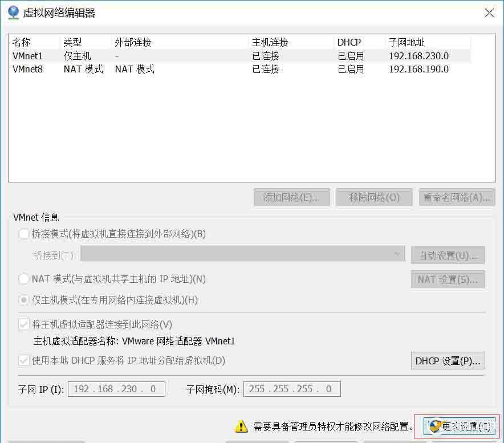Viewport: 504px width, 443px height.
Task: Select NAT模式 radio option
Action: [x=23, y=279]
